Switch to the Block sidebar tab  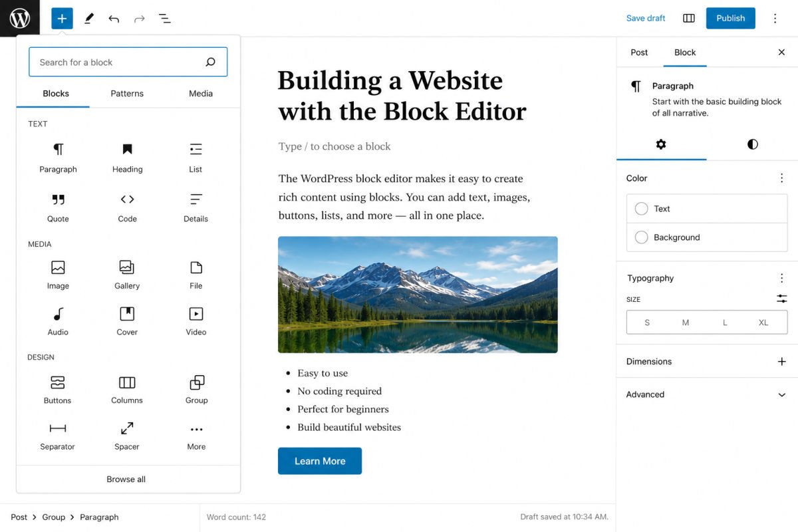(685, 53)
